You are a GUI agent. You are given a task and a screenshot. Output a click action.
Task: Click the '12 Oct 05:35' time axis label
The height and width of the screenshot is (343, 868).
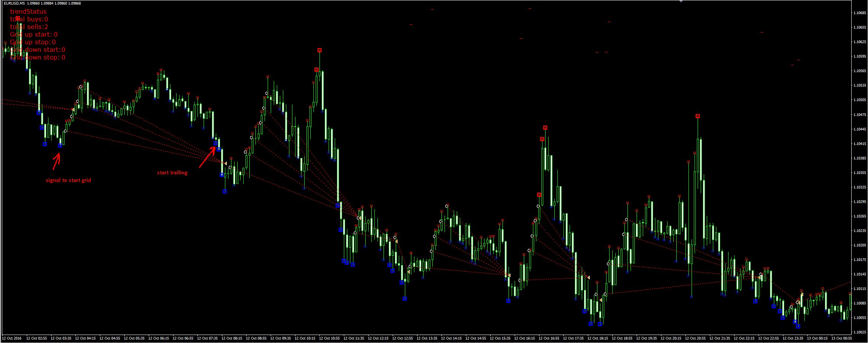coord(134,338)
